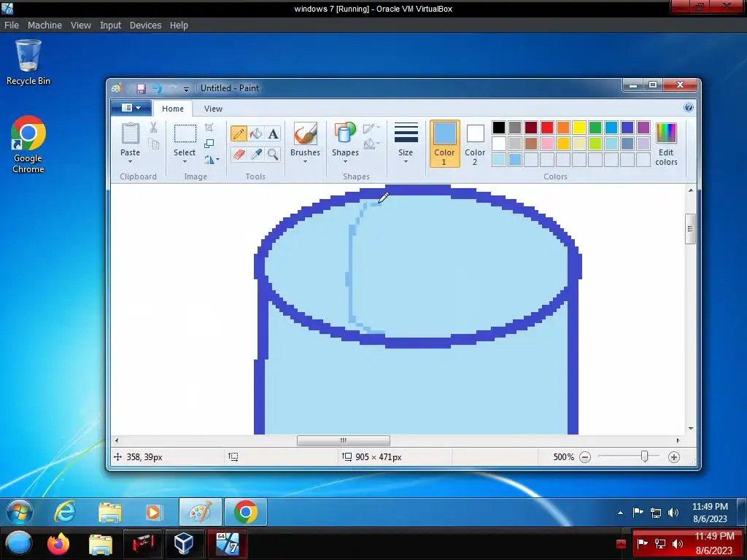Select the Color 1 button

[x=444, y=144]
